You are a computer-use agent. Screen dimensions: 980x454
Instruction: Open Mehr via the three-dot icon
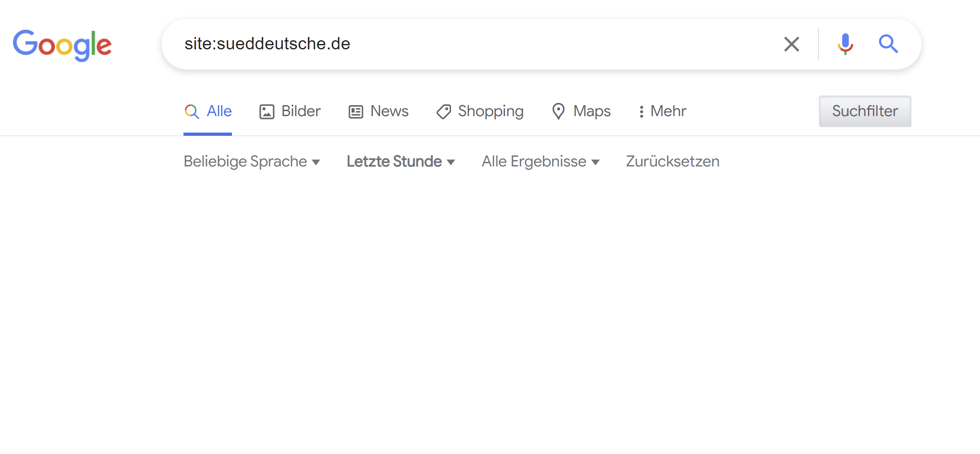[x=641, y=111]
